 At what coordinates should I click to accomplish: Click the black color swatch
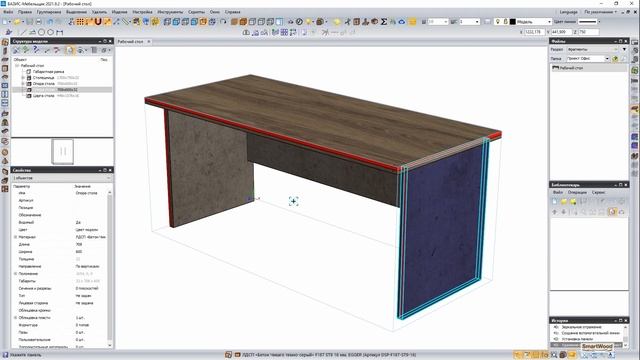(513, 22)
